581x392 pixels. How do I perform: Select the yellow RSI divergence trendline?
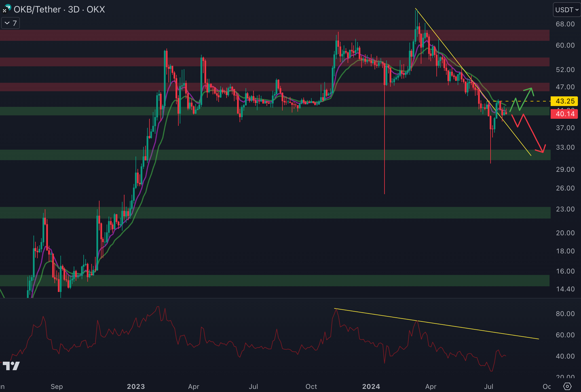pos(454,326)
